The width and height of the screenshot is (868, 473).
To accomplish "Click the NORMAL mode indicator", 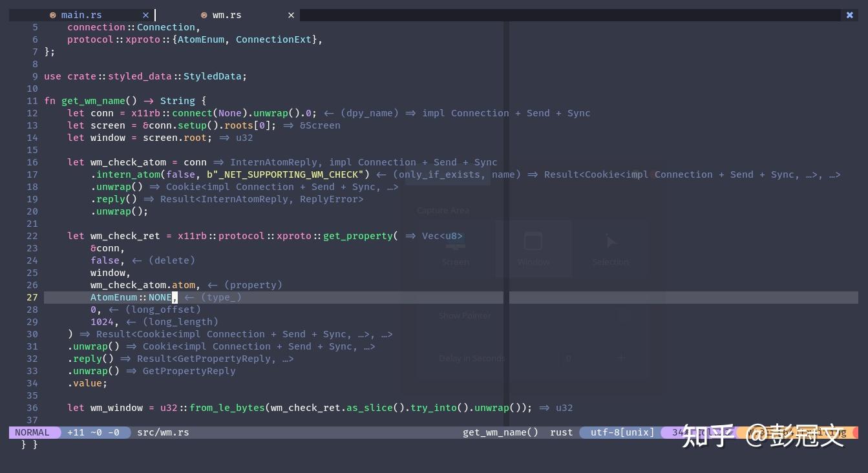I will [x=32, y=432].
